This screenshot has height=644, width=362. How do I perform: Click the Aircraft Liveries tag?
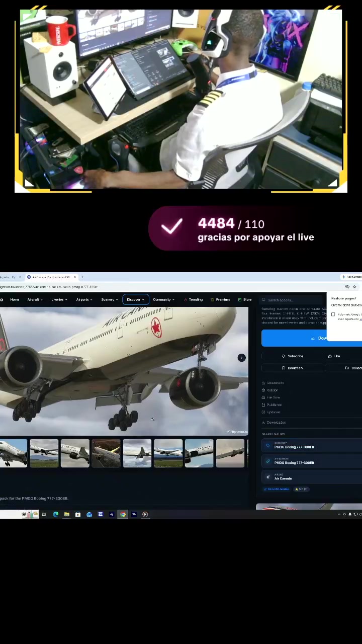pyautogui.click(x=277, y=489)
